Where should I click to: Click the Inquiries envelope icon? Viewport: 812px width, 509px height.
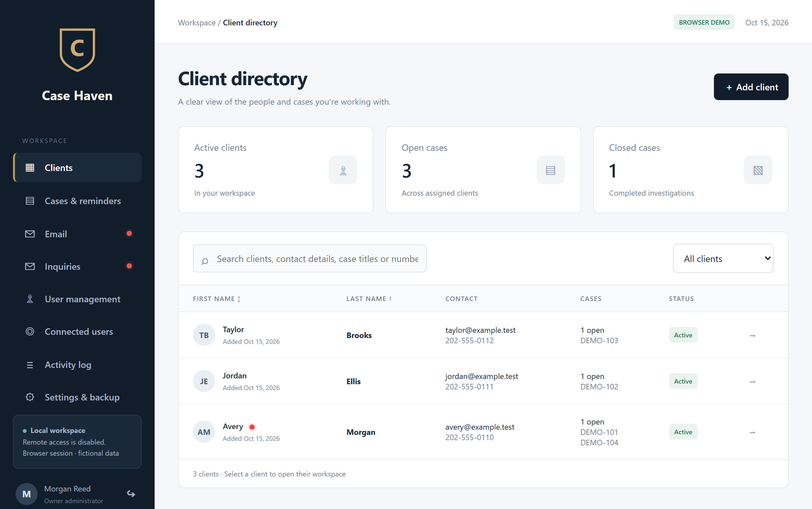pos(30,267)
